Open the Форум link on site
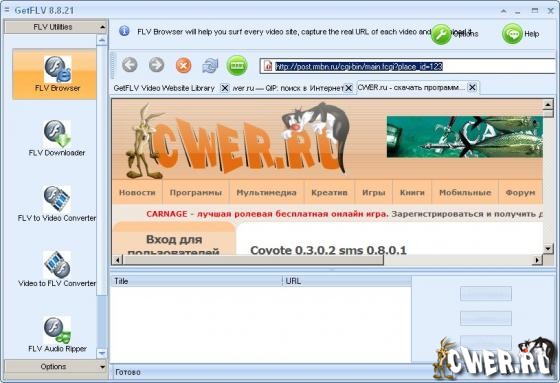The image size is (560, 383). [520, 193]
